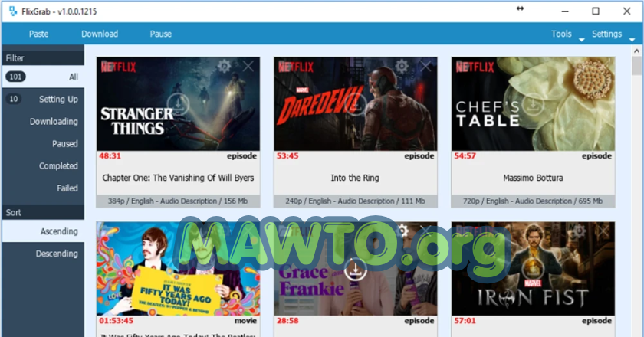
Task: Remove Grace and Frankie card with X
Action: click(x=426, y=231)
